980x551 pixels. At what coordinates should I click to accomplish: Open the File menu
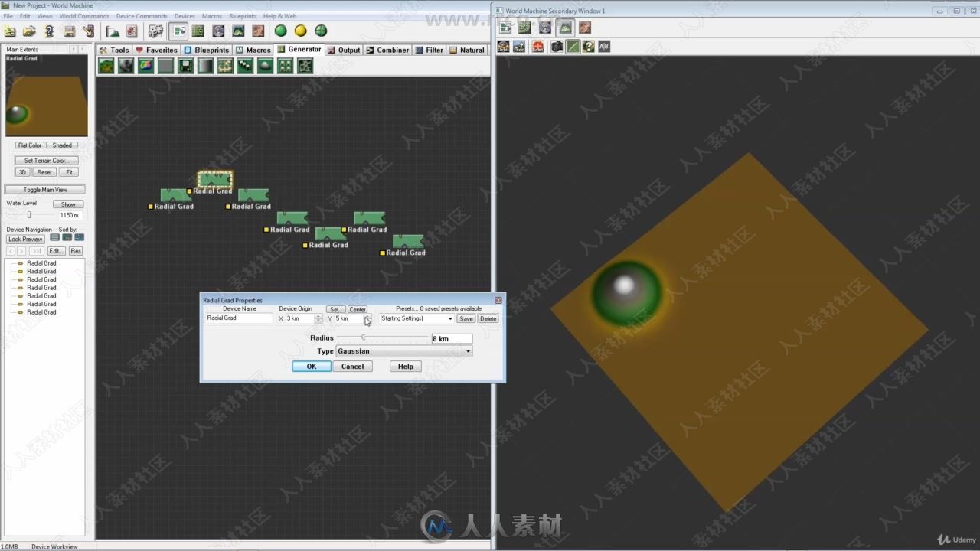tap(8, 16)
